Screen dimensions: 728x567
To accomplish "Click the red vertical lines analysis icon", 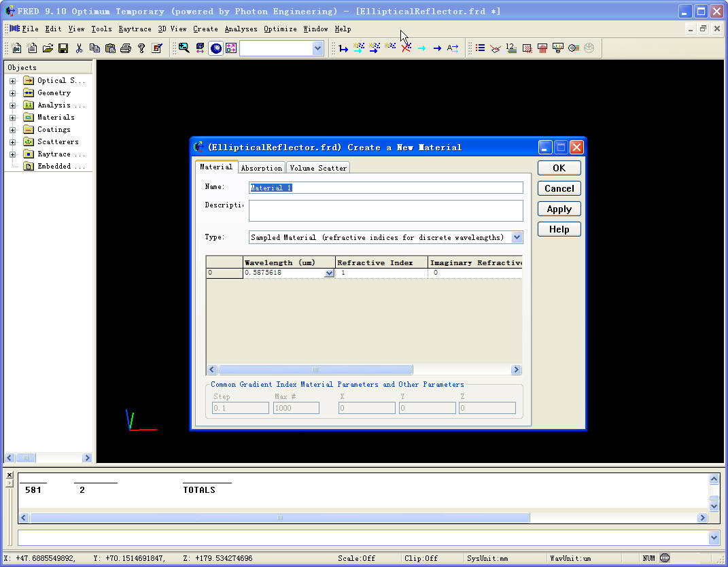I will 542,48.
